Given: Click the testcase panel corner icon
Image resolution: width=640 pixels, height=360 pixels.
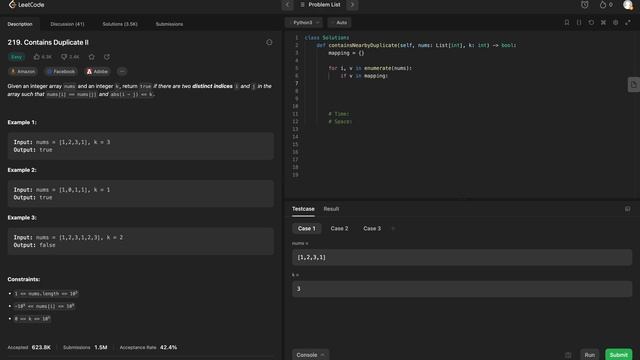Looking at the screenshot, I should pyautogui.click(x=627, y=209).
